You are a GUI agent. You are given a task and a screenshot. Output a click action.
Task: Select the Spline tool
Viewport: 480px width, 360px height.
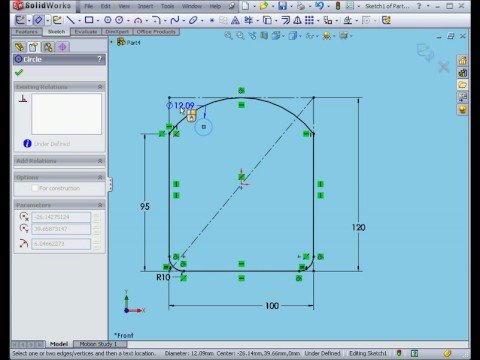pos(175,20)
